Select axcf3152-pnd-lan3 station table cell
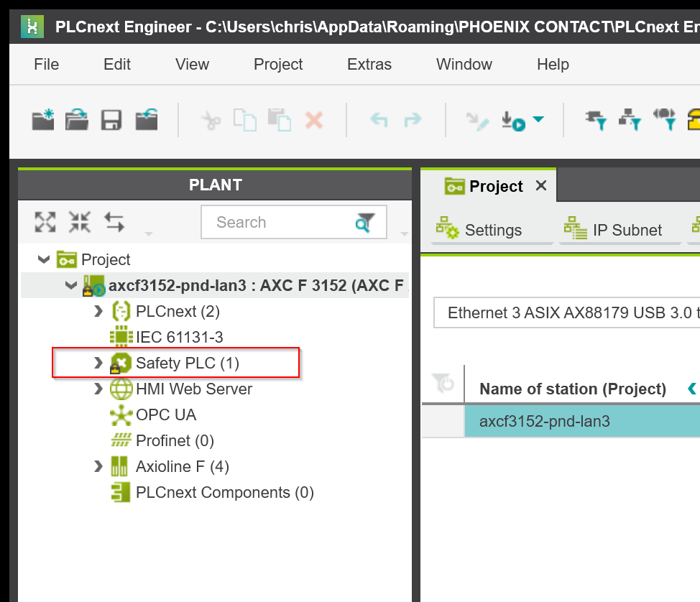The width and height of the screenshot is (700, 602). [582, 421]
